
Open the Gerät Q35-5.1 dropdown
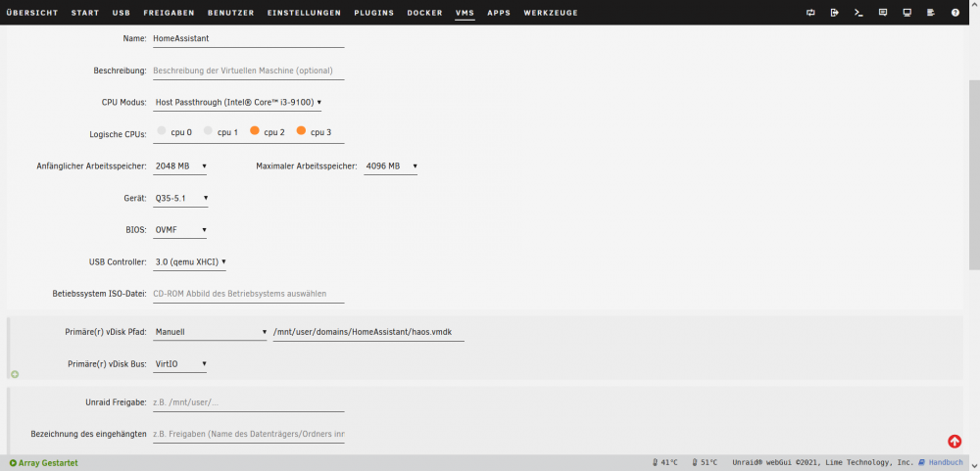coord(180,198)
